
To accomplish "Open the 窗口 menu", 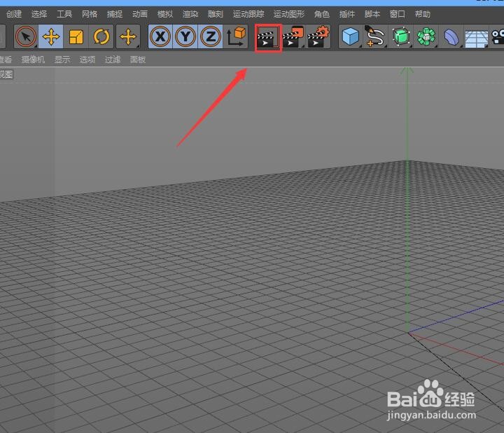I will pos(398,14).
